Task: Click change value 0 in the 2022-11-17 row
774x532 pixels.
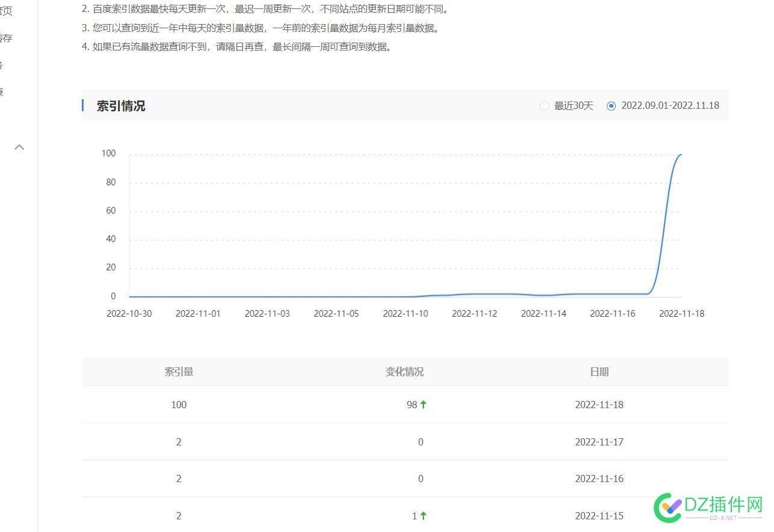Action: coord(420,442)
